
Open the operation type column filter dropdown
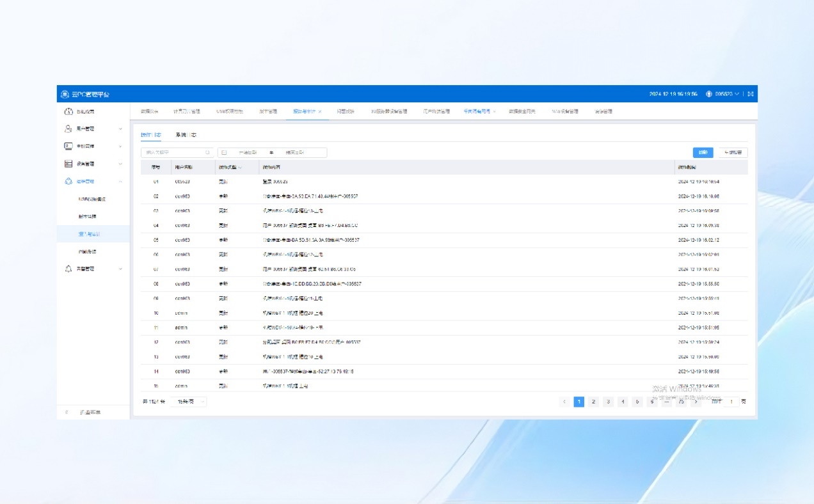click(240, 168)
